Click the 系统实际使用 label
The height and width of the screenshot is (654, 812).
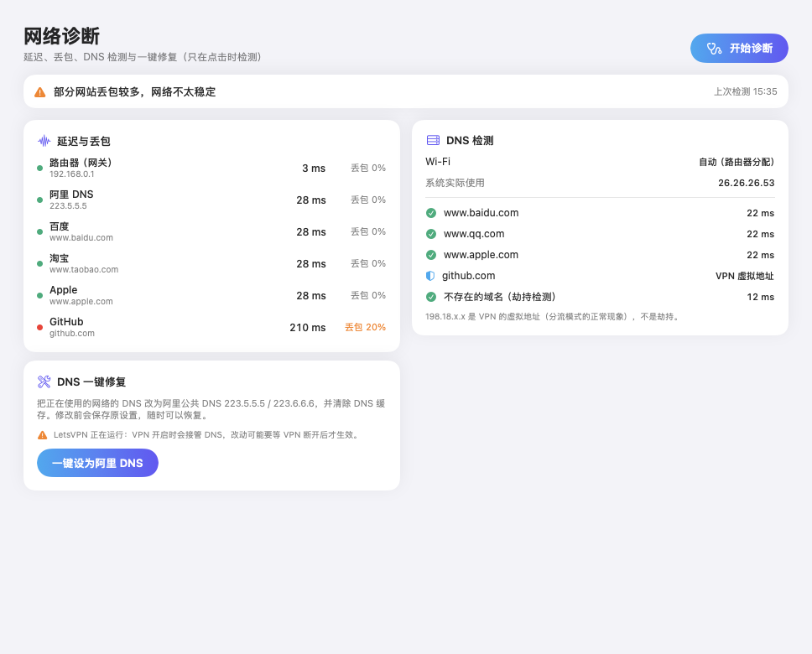point(455,183)
